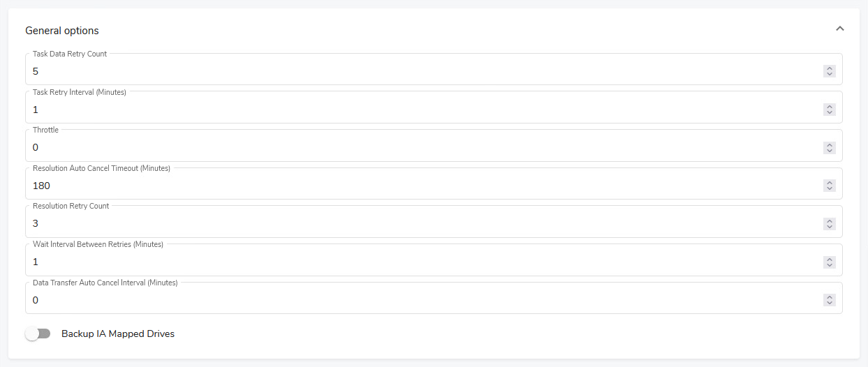The width and height of the screenshot is (868, 367).
Task: Collapse the General options section chevron
Action: pos(839,30)
